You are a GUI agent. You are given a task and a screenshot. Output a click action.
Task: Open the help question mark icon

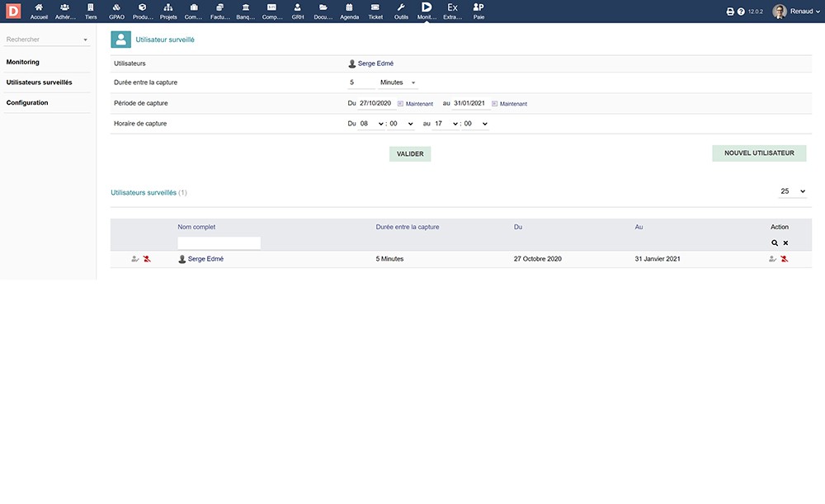[741, 12]
